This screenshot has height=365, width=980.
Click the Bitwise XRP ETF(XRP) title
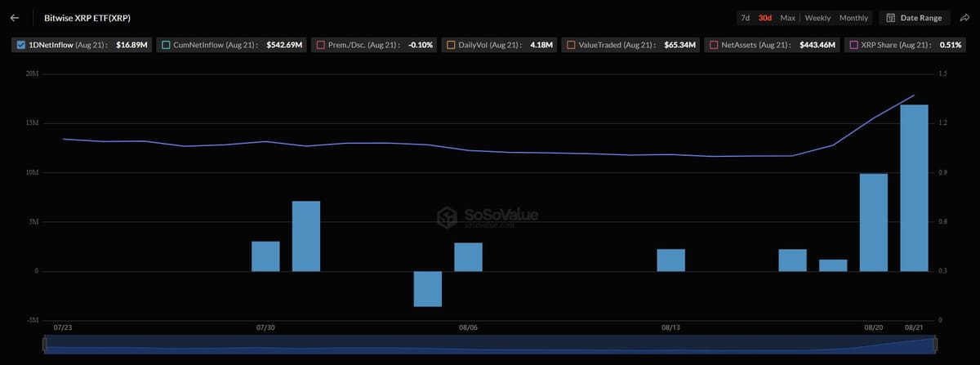[87, 17]
